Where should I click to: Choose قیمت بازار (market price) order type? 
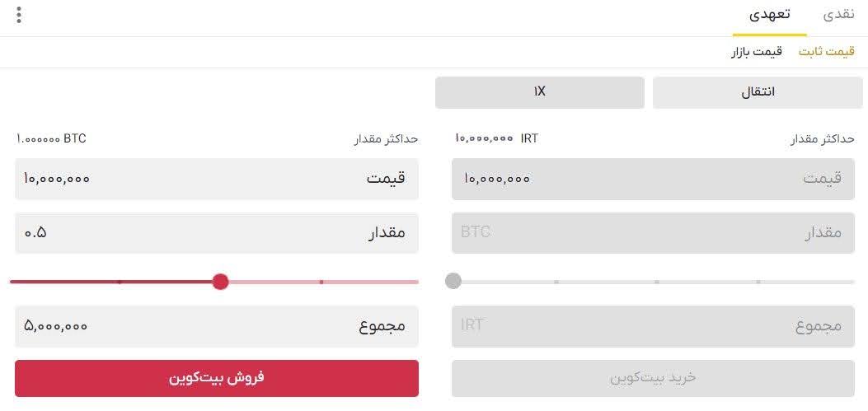pyautogui.click(x=756, y=52)
